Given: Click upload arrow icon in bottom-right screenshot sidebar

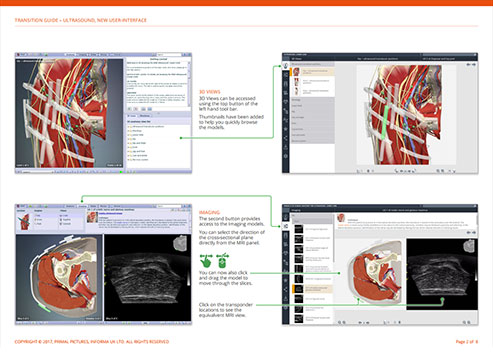Looking at the screenshot, I should [286, 299].
